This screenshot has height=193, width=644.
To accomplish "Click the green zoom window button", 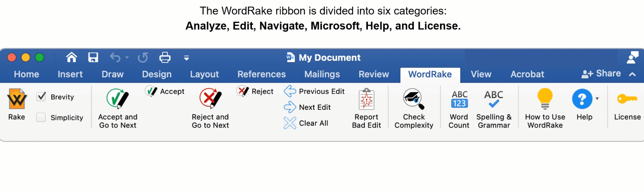I will click(x=39, y=57).
